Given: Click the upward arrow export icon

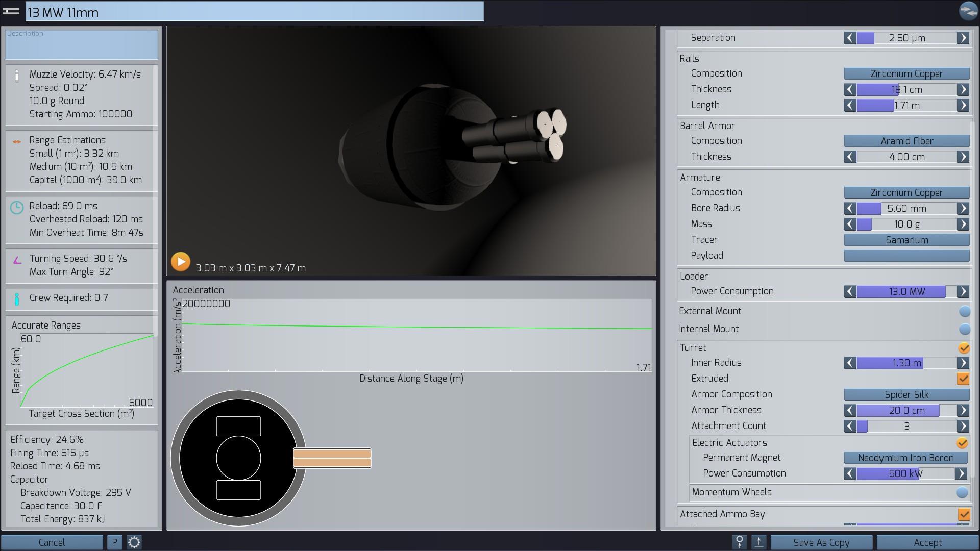Looking at the screenshot, I should coord(759,542).
